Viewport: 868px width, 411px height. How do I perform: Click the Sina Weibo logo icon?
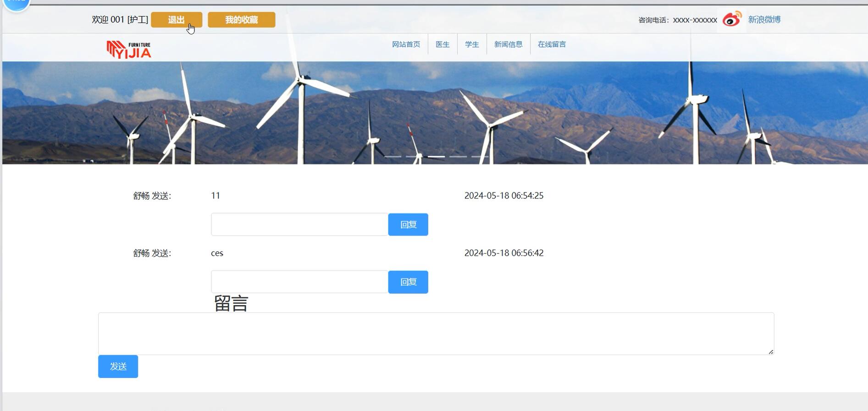tap(732, 19)
